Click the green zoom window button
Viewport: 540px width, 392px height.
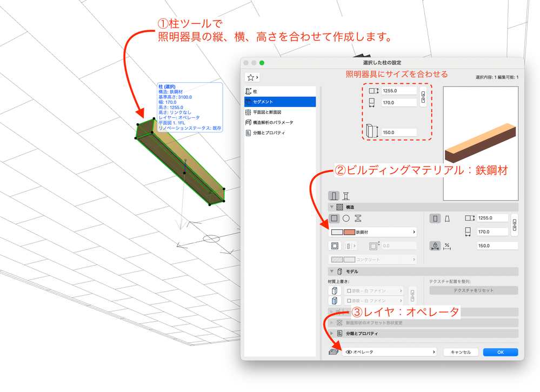click(262, 63)
